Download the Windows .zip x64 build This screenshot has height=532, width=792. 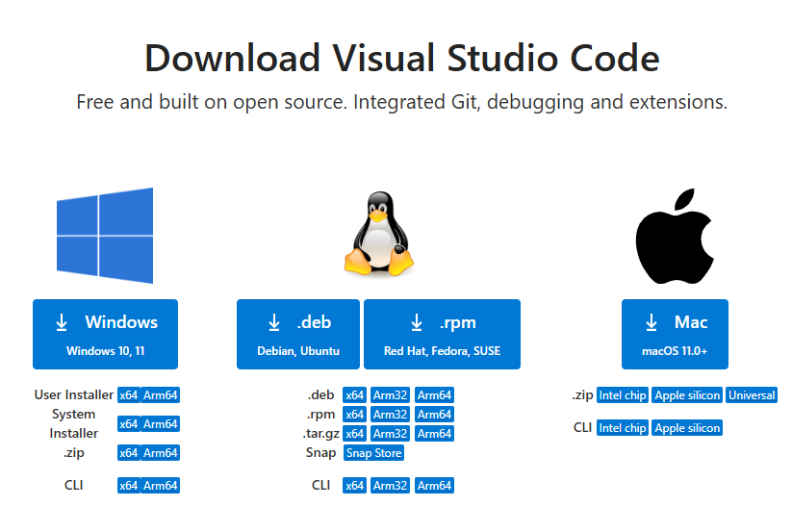(128, 453)
